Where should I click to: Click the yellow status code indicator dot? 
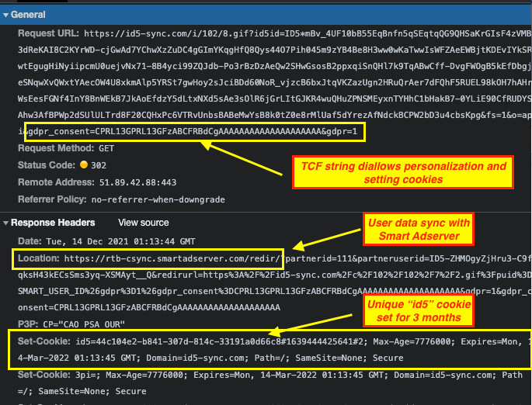pyautogui.click(x=83, y=164)
